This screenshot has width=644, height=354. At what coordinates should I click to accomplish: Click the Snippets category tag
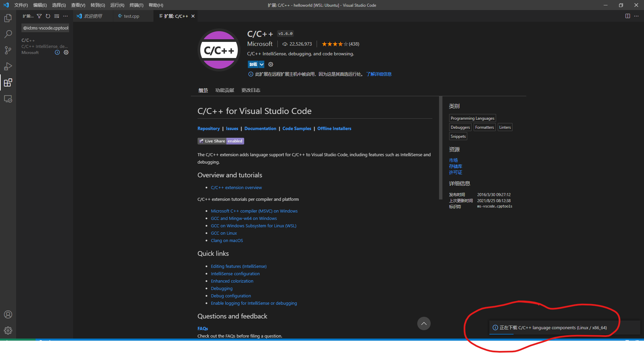[458, 136]
